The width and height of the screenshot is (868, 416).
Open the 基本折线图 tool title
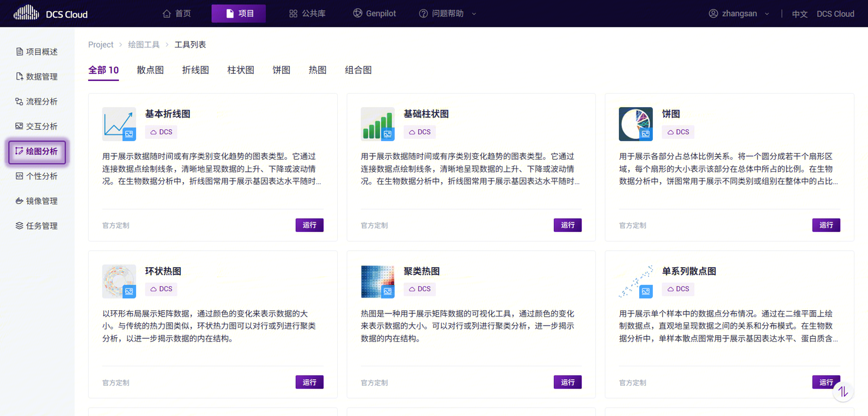point(168,114)
